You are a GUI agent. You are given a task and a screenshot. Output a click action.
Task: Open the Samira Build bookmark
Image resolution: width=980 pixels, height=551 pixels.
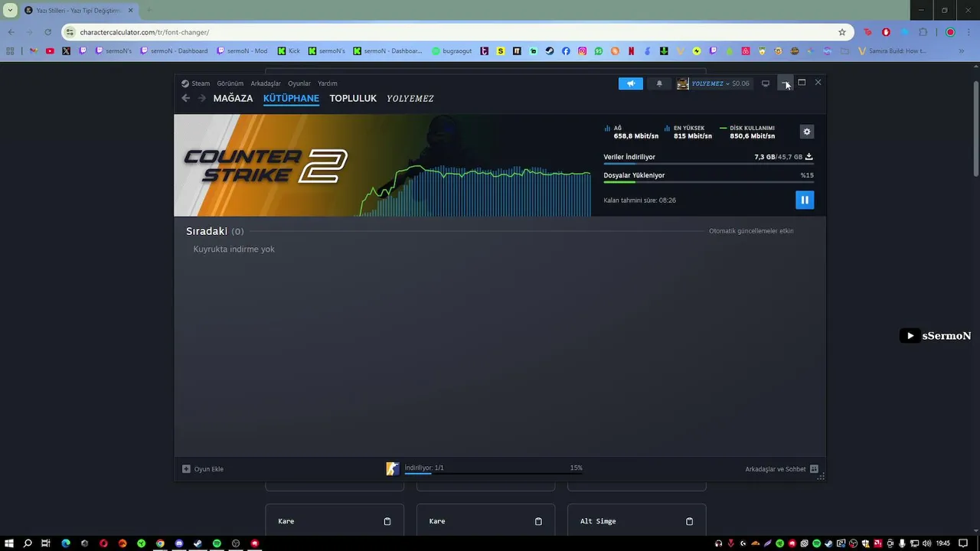pos(893,51)
